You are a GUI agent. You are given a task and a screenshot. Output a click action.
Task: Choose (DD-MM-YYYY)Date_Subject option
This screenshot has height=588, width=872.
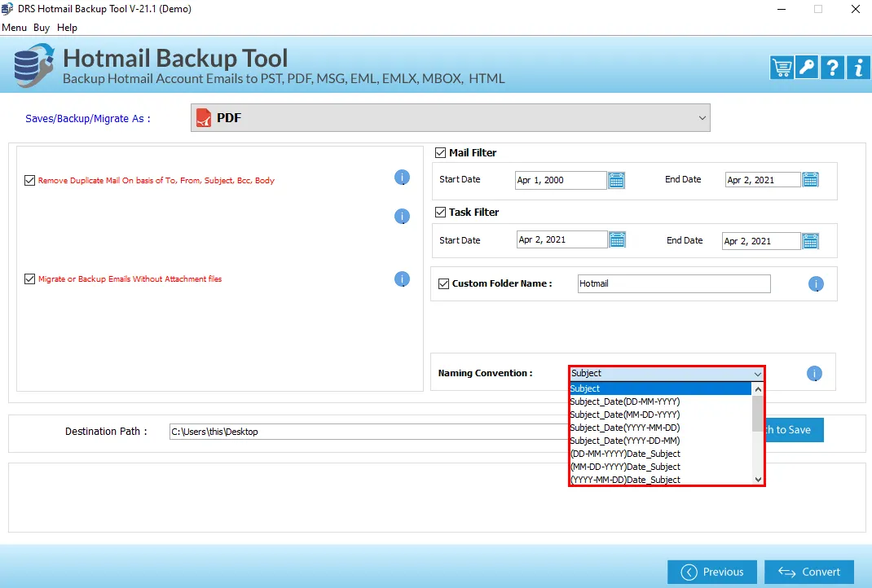(661, 454)
